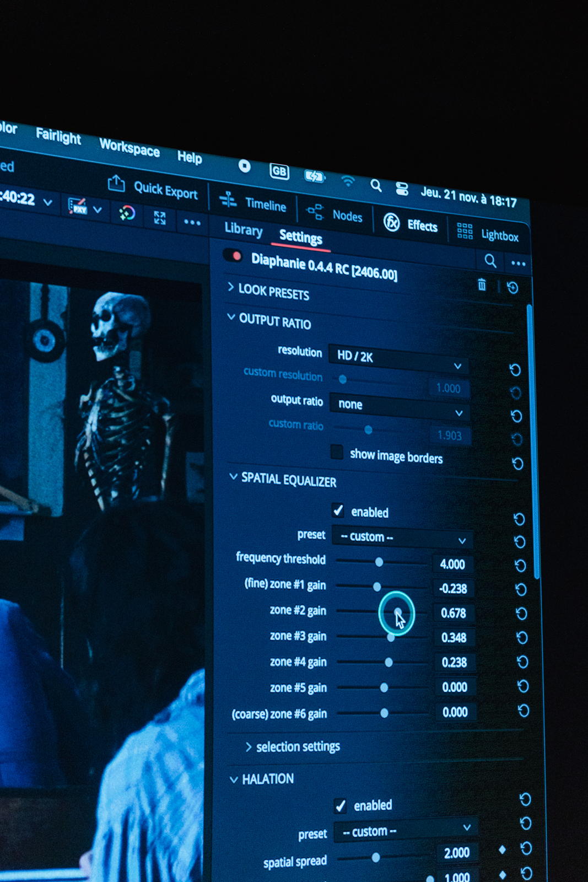Reset the spatial spread value

click(526, 848)
